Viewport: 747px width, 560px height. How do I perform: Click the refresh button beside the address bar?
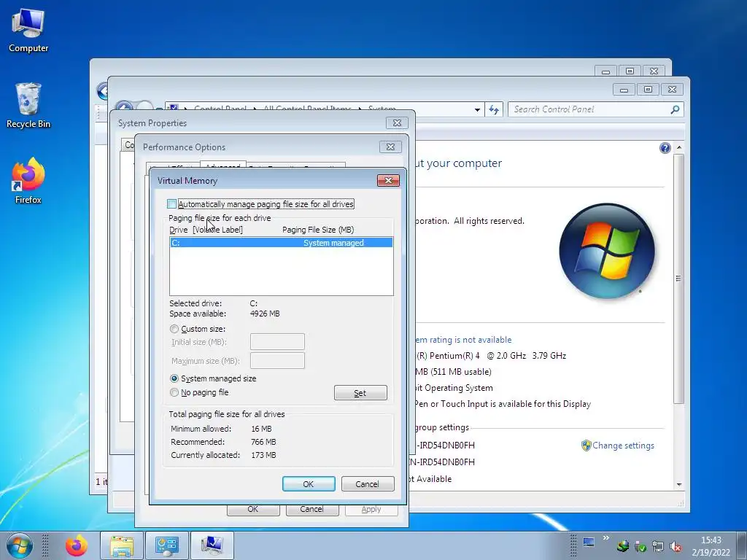tap(494, 110)
